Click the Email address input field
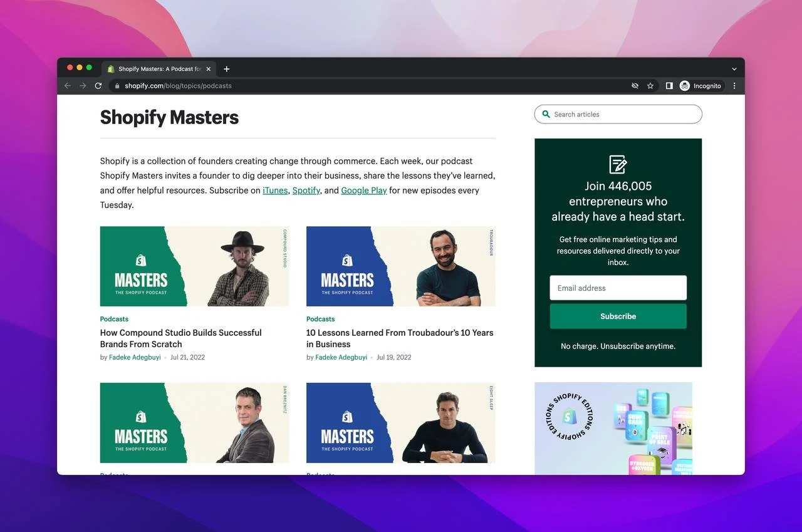Viewport: 802px width, 532px height. click(x=618, y=288)
